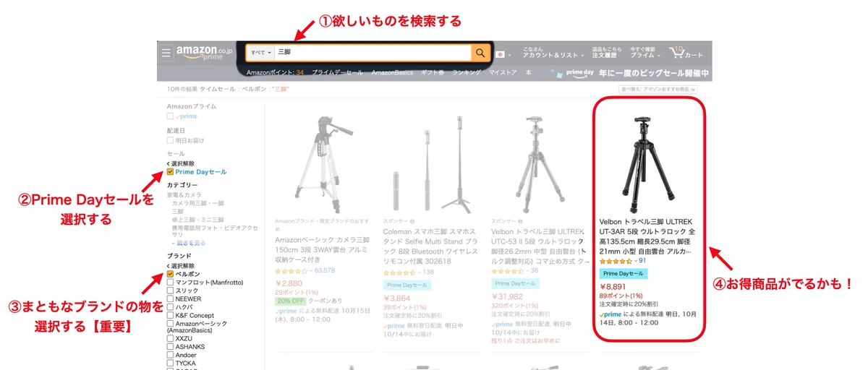
Task: Open the AmazonBasics nav item
Action: pyautogui.click(x=392, y=73)
